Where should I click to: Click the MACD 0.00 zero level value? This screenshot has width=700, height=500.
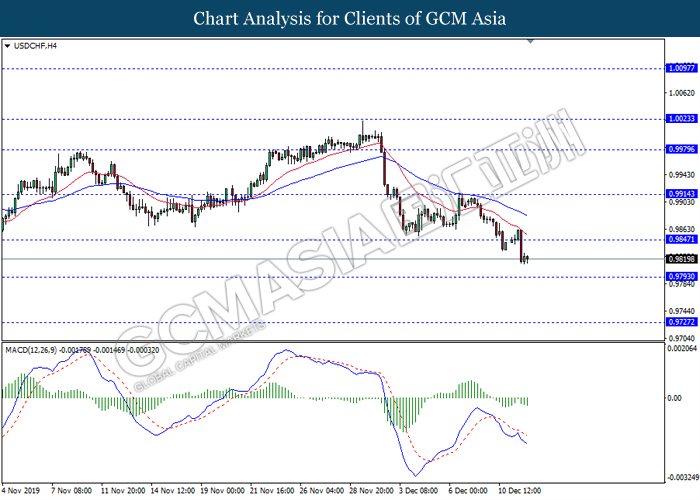pos(674,398)
